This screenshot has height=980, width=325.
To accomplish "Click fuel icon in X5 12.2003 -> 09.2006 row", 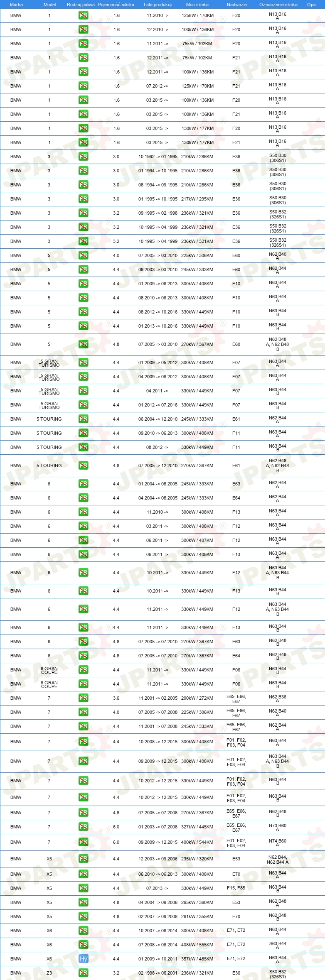I will (84, 859).
